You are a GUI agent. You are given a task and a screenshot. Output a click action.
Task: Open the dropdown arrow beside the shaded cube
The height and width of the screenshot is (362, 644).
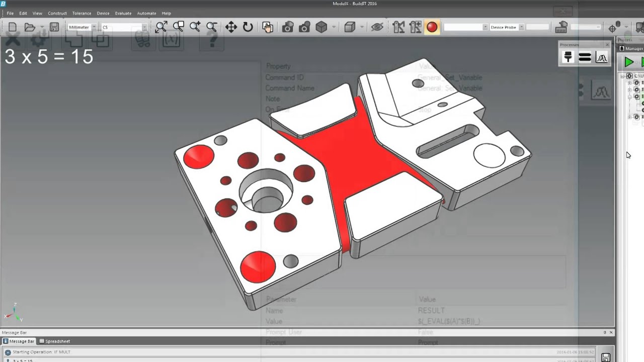(334, 27)
